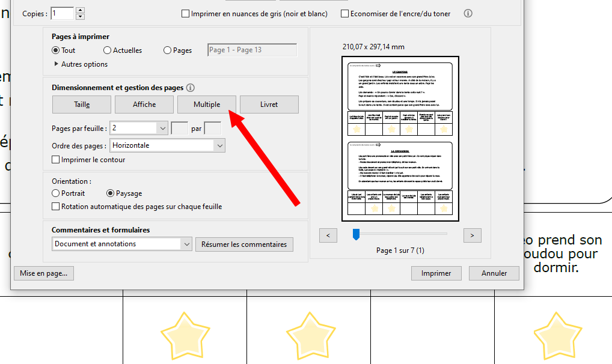Expand Autres options section
Viewport: 612px width, 364px height.
[57, 64]
